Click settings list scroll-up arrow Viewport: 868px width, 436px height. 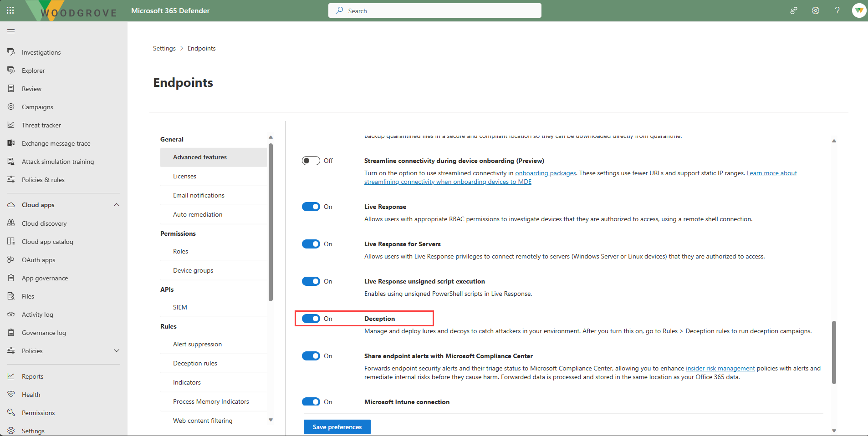point(271,137)
